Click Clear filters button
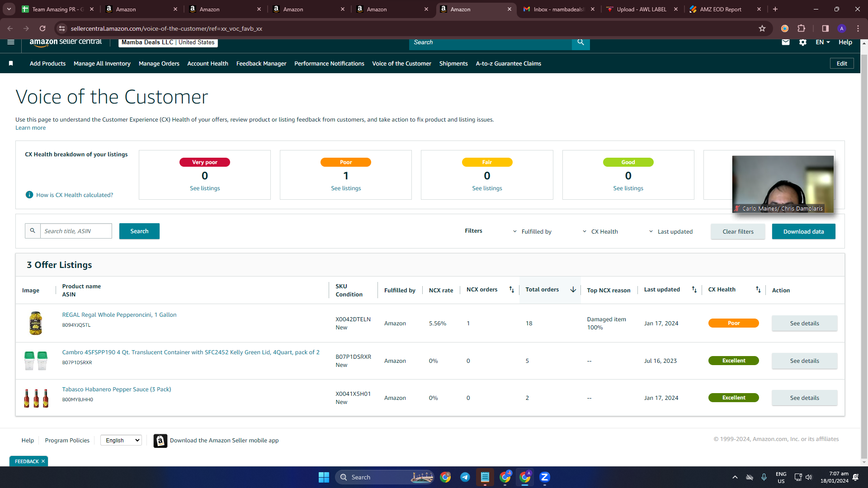 click(738, 231)
